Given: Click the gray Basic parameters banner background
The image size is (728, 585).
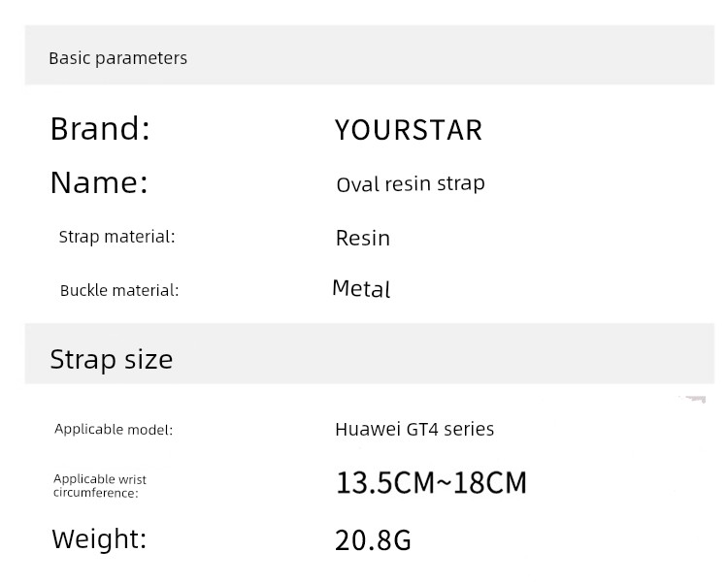Looking at the screenshot, I should click(x=450, y=55).
